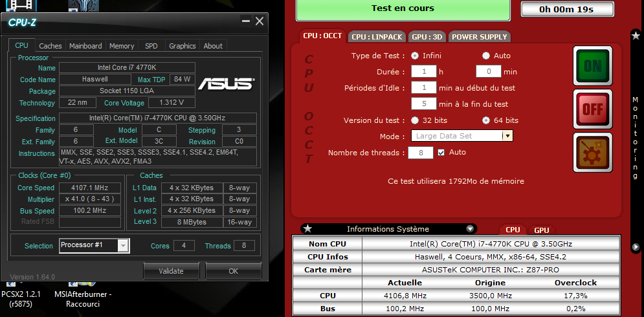644x317 pixels.
Task: Click the Durée minutes input field
Action: 489,71
